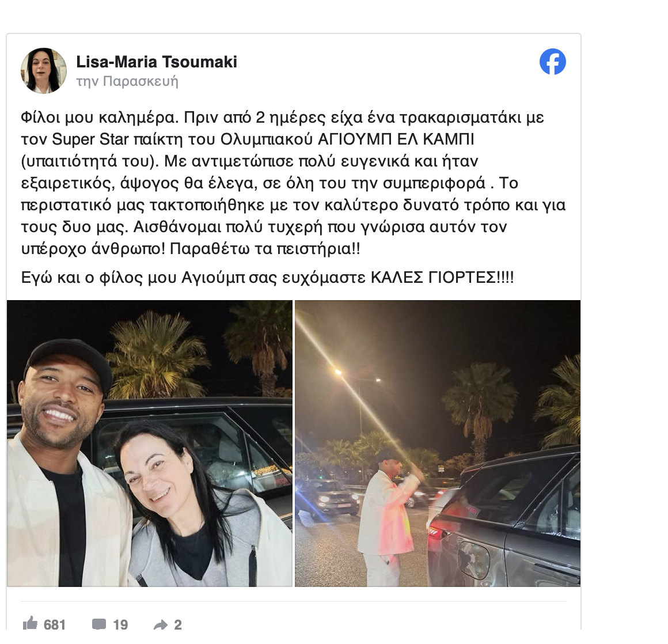Image resolution: width=668 pixels, height=644 pixels.
Task: Click the 681 likes count
Action: [55, 625]
